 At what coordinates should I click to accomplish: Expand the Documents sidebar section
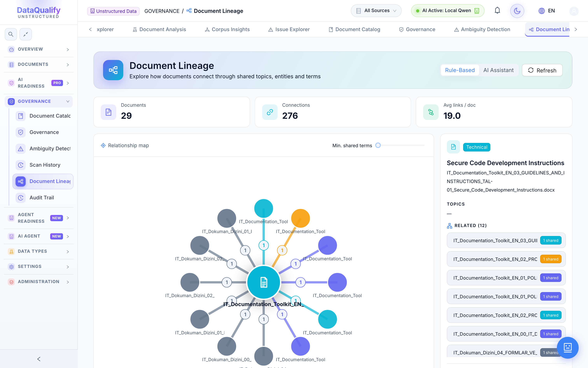tap(39, 64)
